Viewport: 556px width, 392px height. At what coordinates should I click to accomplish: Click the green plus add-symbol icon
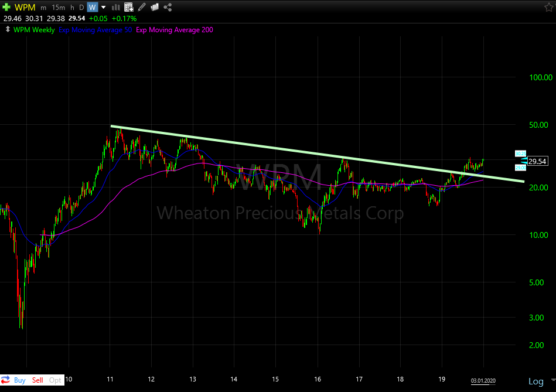pyautogui.click(x=6, y=7)
